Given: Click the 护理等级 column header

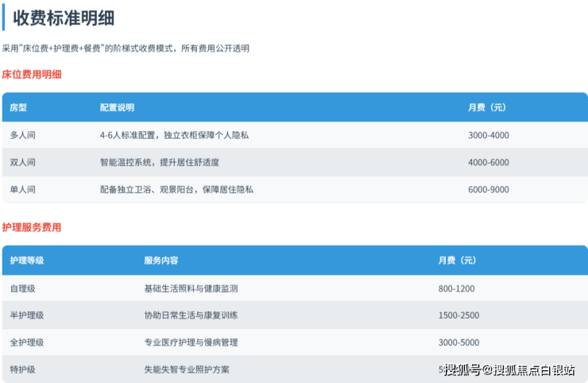Looking at the screenshot, I should point(26,261).
